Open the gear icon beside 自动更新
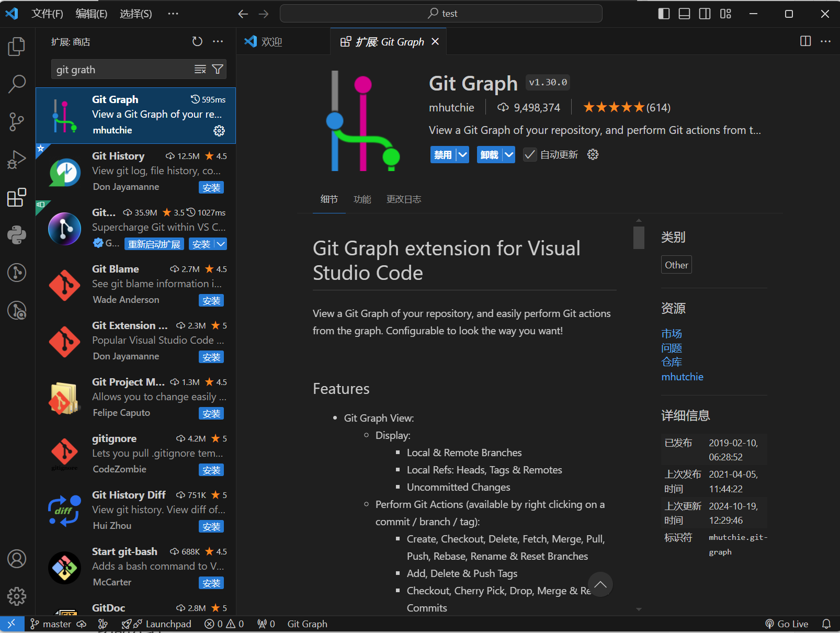The height and width of the screenshot is (633, 840). coord(593,154)
